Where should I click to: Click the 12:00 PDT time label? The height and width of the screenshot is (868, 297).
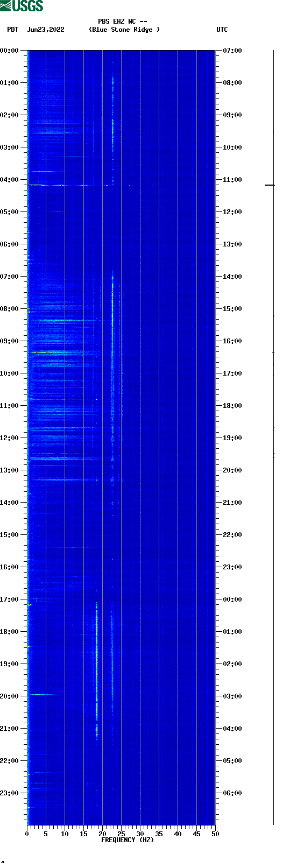point(10,437)
